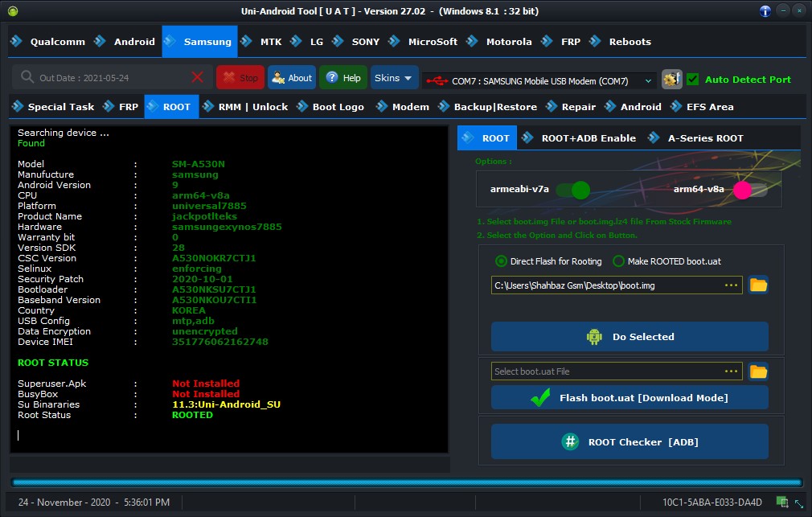Uncheck Auto Detect Port checkbox
This screenshot has width=812, height=517.
pos(693,79)
